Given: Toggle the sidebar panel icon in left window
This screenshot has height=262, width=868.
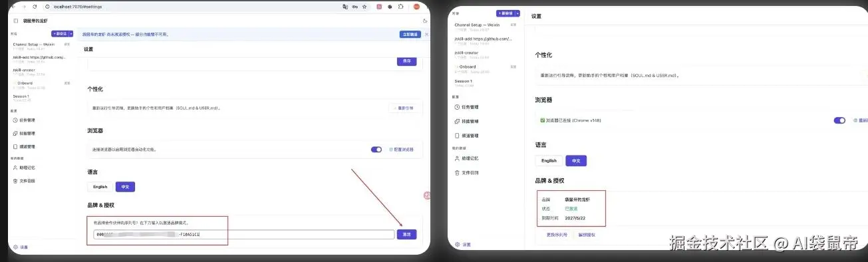Looking at the screenshot, I should pos(16,21).
